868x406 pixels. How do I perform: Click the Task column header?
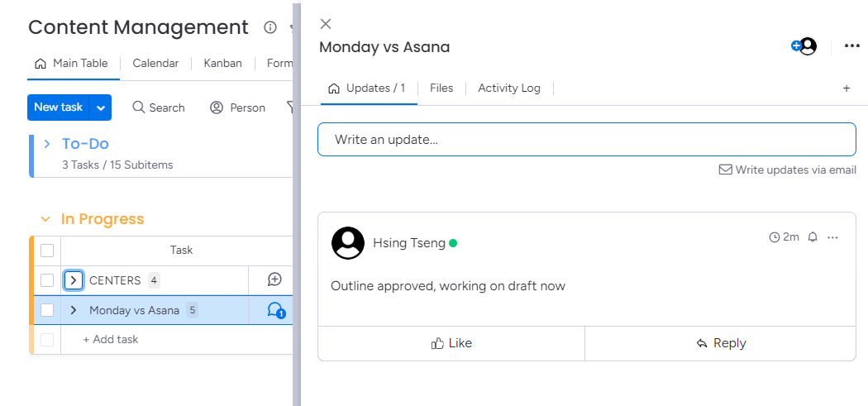[182, 251]
